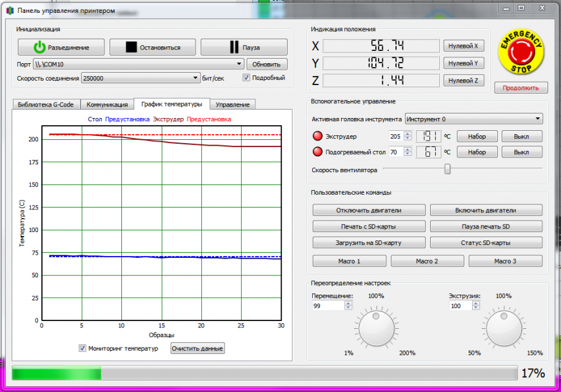The image size is (561, 392).
Task: Click Пауза печать SD button
Action: tap(486, 226)
